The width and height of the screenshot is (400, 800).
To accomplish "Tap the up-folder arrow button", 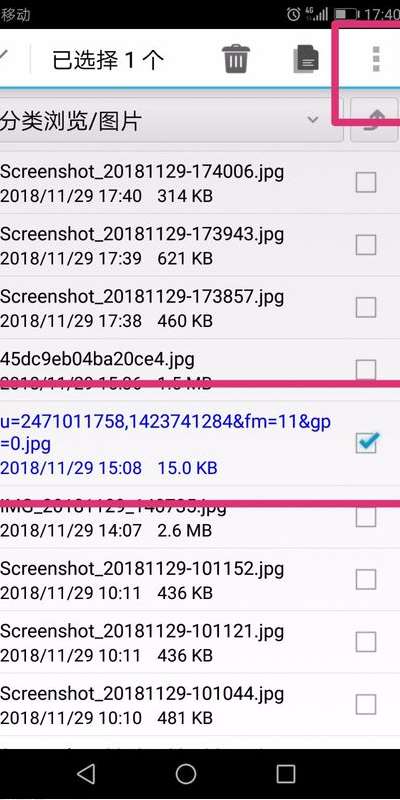I will pyautogui.click(x=375, y=120).
